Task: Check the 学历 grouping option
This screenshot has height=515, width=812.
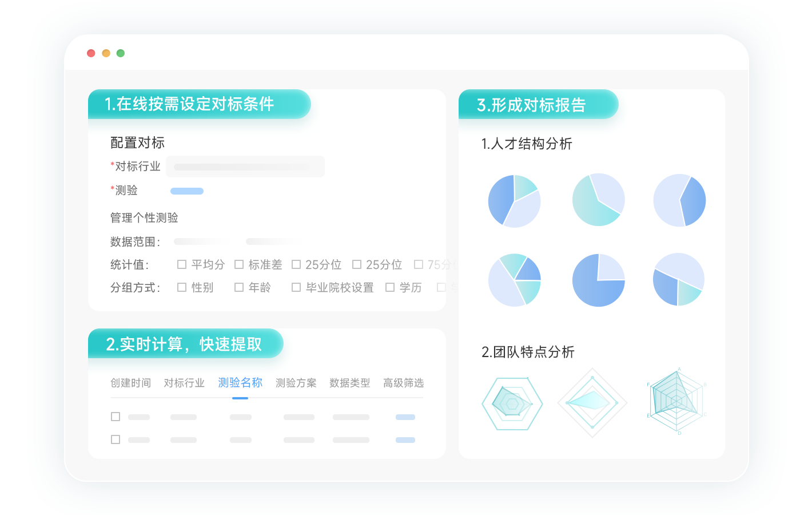Action: (390, 287)
